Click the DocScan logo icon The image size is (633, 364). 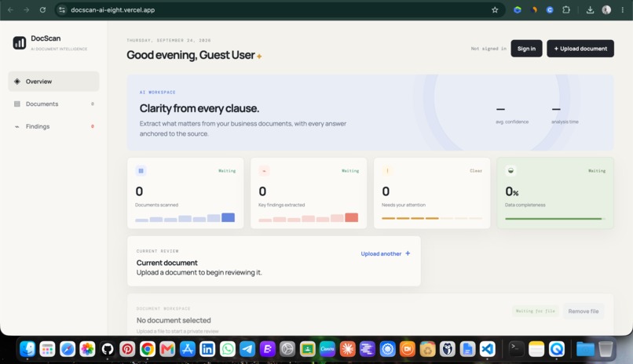pos(20,42)
